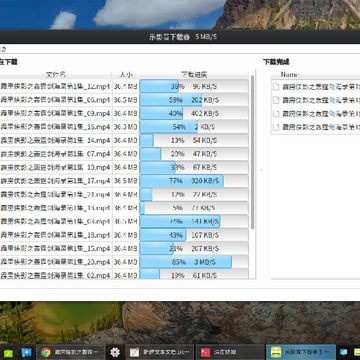The width and height of the screenshot is (360, 360).
Task: Click the 20% 47 KB/S progress cell
Action: point(194,154)
